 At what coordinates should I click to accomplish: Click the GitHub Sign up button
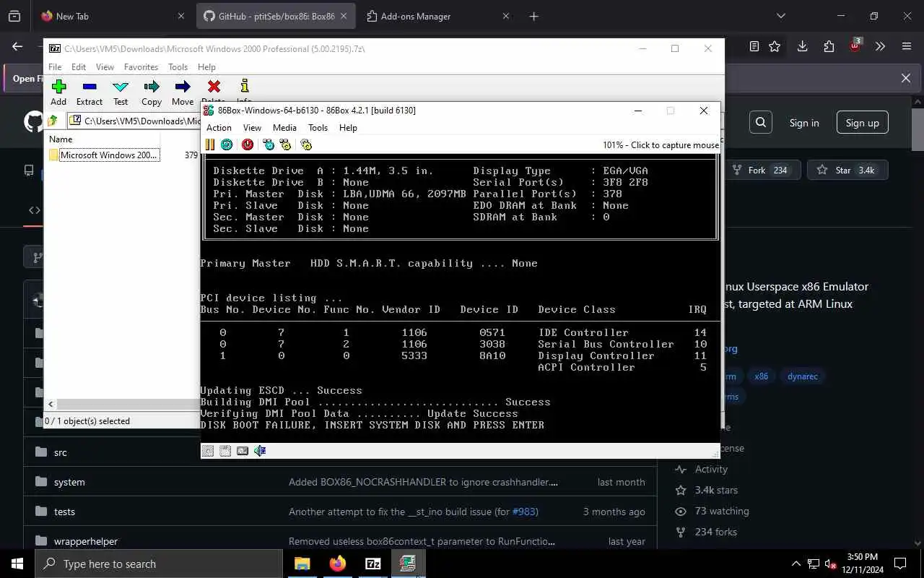coord(863,123)
